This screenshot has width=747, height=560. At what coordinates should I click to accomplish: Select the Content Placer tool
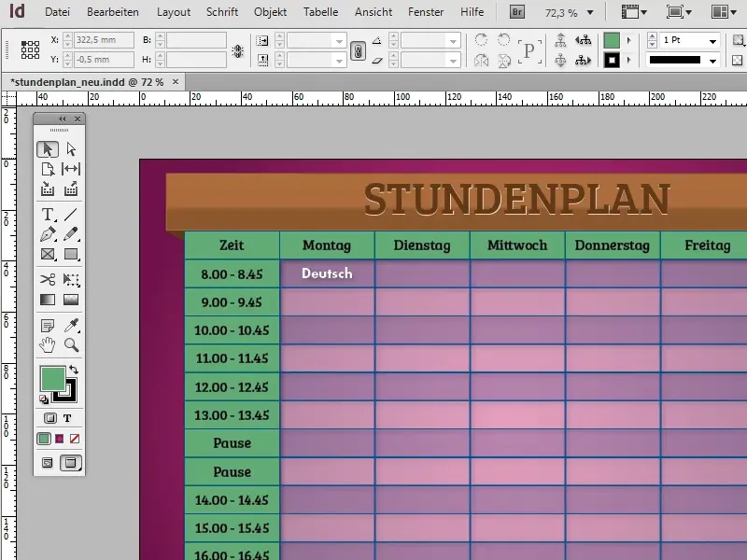(71, 189)
